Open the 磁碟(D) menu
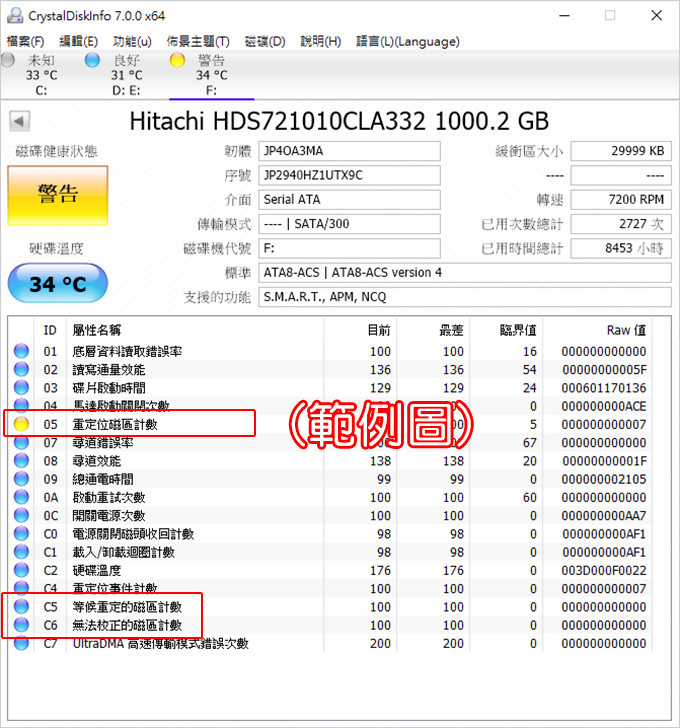Screen dimensions: 680x728 click(265, 41)
